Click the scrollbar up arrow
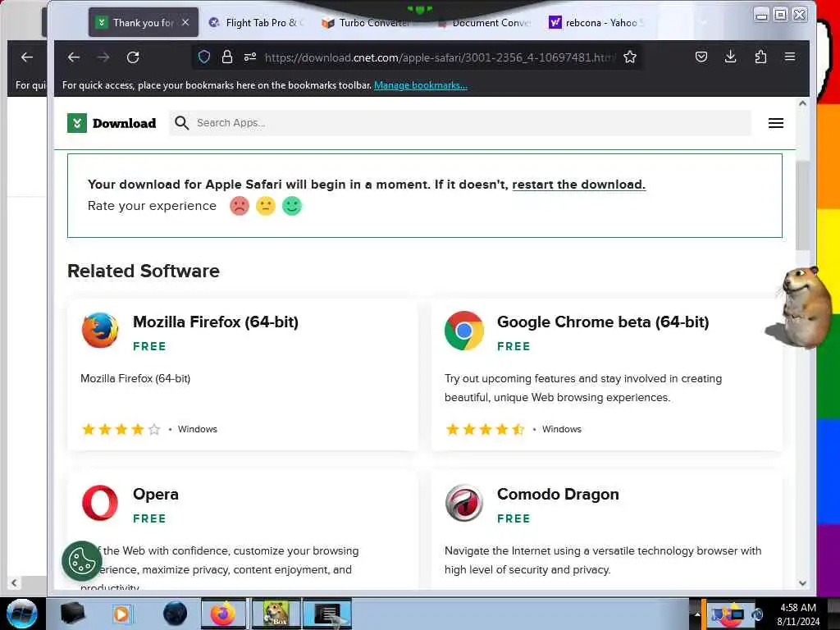The height and width of the screenshot is (630, 840). pyautogui.click(x=802, y=103)
